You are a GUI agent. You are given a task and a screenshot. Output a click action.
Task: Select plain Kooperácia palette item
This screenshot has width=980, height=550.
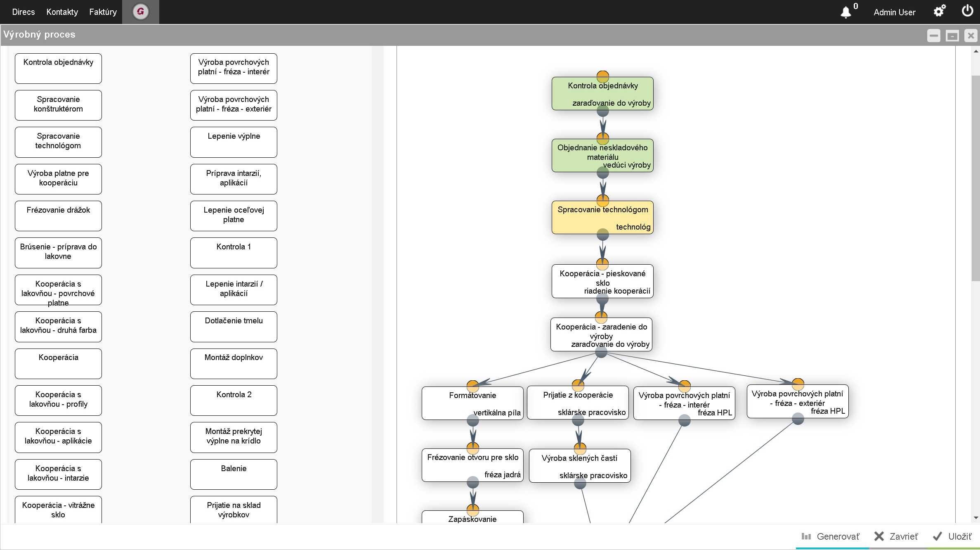58,364
